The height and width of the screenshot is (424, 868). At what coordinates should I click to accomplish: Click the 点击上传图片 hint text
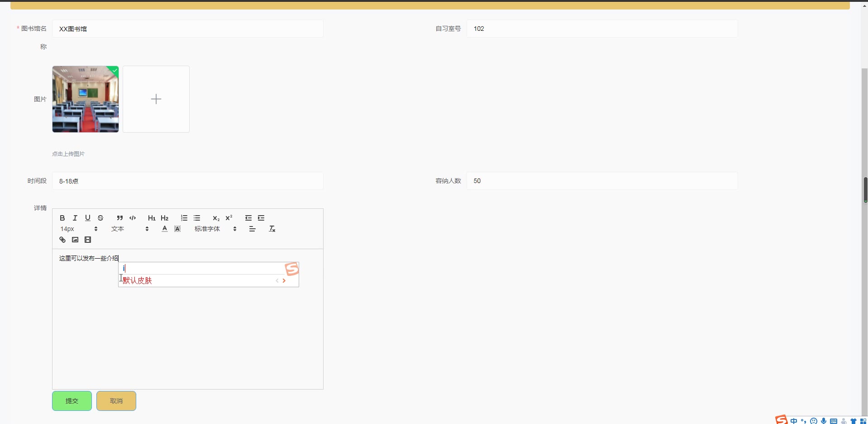[x=68, y=154]
